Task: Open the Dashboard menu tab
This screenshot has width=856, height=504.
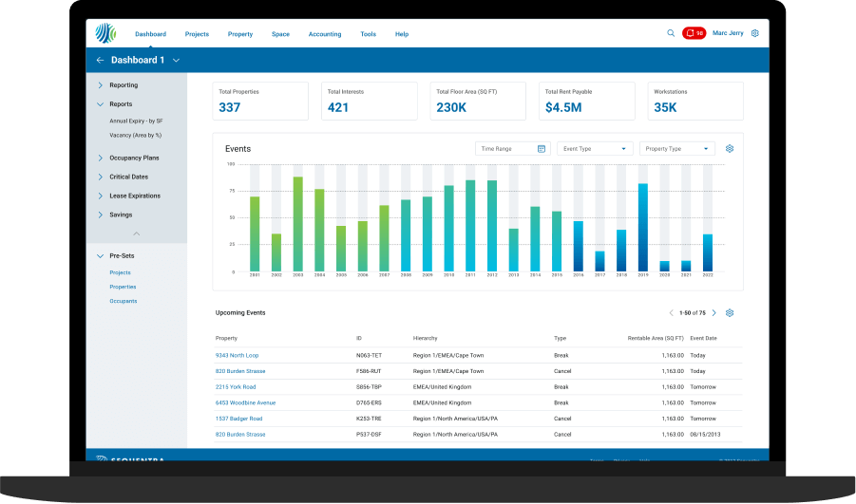Action: (x=151, y=34)
